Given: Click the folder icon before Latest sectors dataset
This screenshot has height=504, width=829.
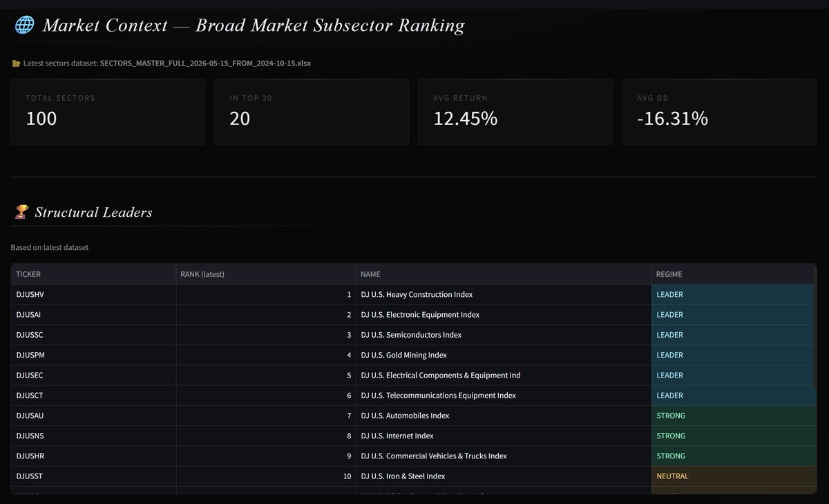Looking at the screenshot, I should click(16, 64).
